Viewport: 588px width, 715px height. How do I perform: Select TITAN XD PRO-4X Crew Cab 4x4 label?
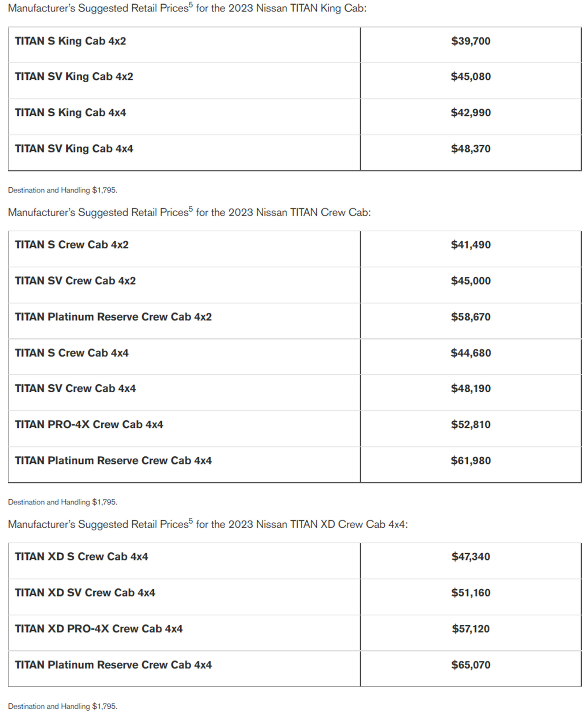(99, 629)
